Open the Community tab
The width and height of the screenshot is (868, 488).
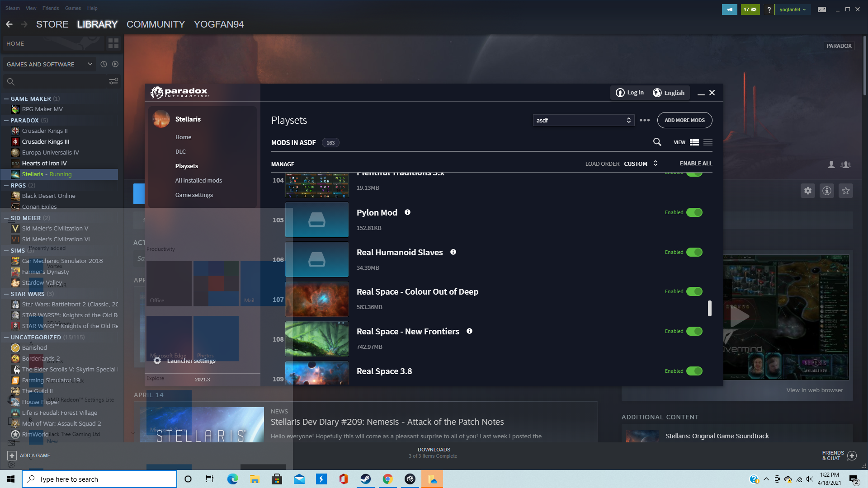(x=156, y=24)
